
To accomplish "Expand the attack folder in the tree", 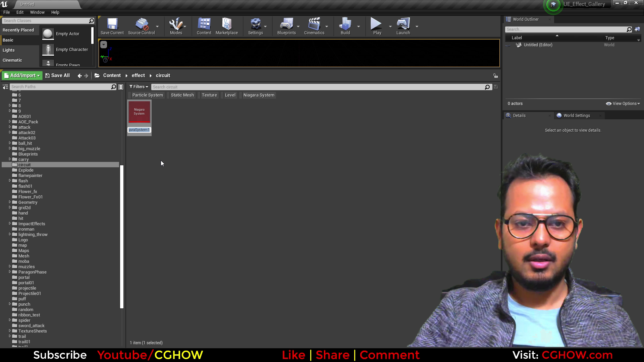I will pyautogui.click(x=10, y=127).
